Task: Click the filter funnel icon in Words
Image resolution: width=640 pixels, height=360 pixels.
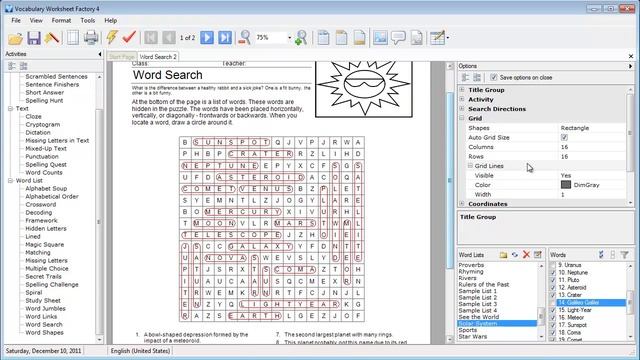Action: (x=624, y=255)
